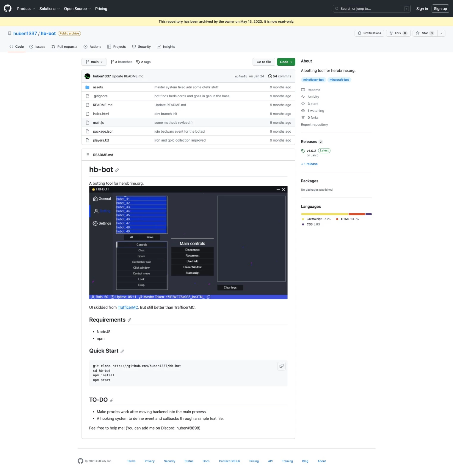Open the Actions tab
Image resolution: width=453 pixels, height=476 pixels.
(x=93, y=47)
